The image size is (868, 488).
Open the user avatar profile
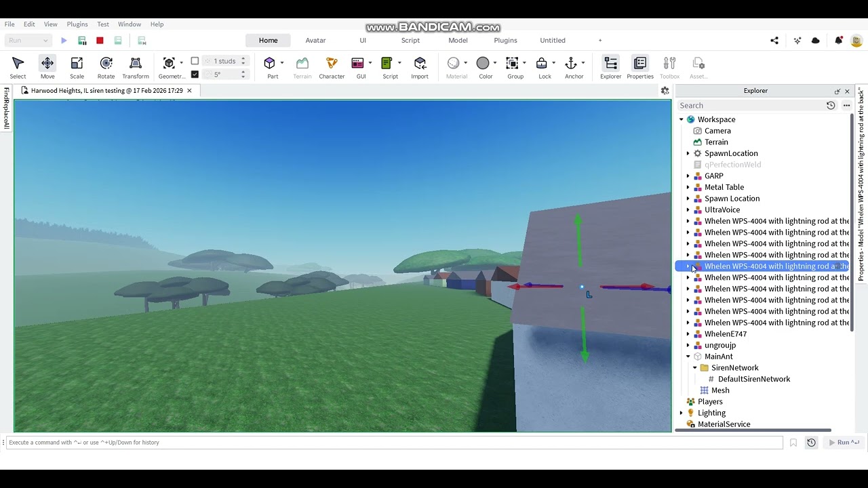pyautogui.click(x=856, y=41)
